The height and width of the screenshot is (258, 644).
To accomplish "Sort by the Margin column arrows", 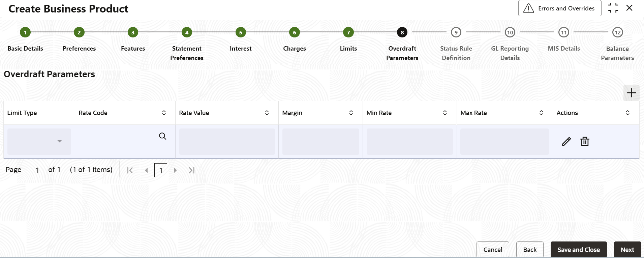I will [351, 113].
